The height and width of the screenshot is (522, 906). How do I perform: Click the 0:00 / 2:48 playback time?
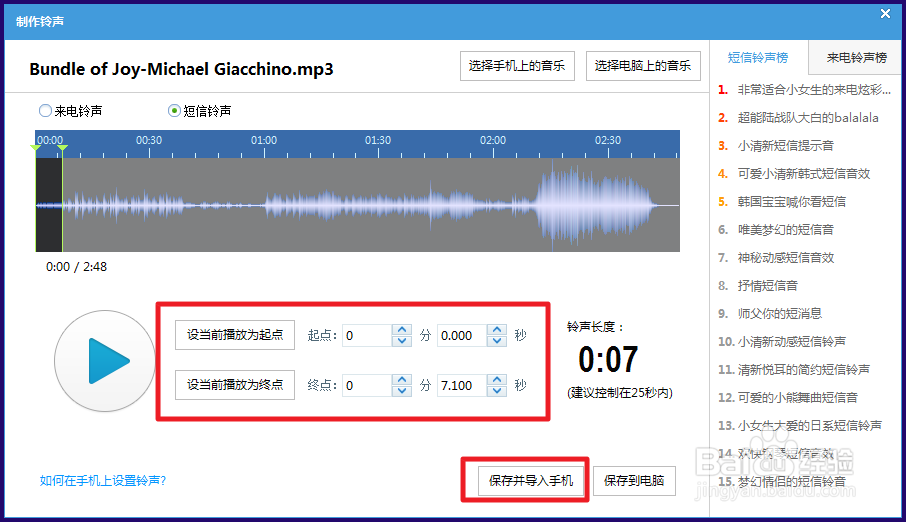coord(76,266)
